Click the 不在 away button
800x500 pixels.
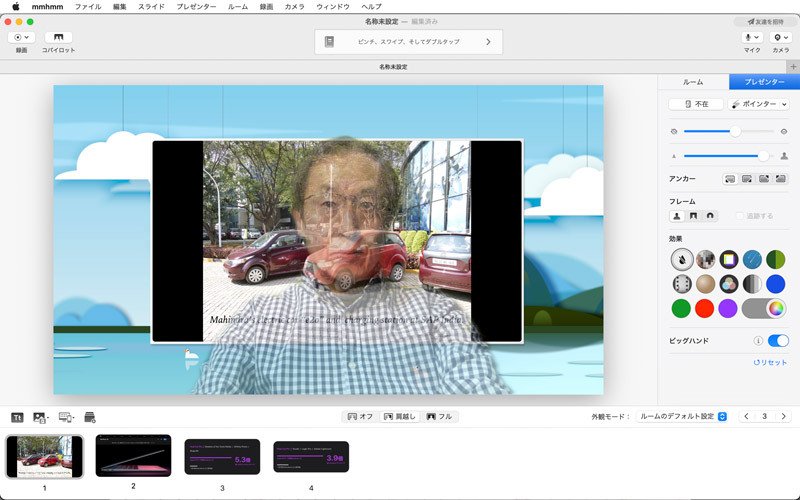click(696, 104)
